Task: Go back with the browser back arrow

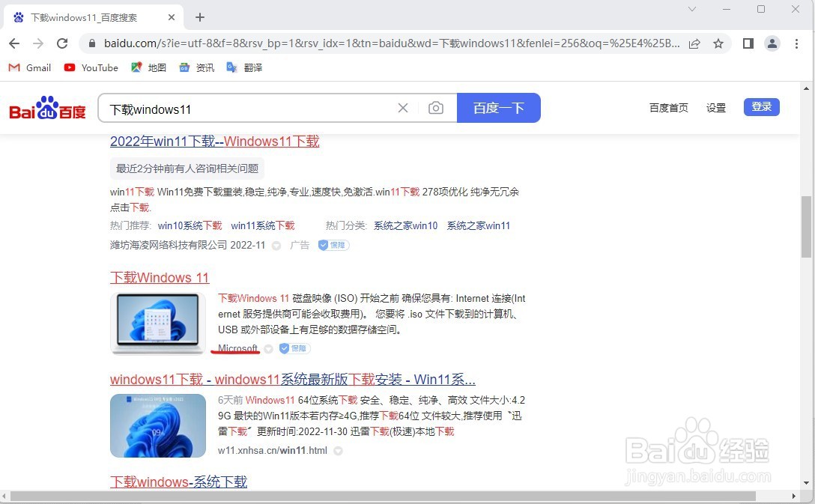Action: point(14,43)
